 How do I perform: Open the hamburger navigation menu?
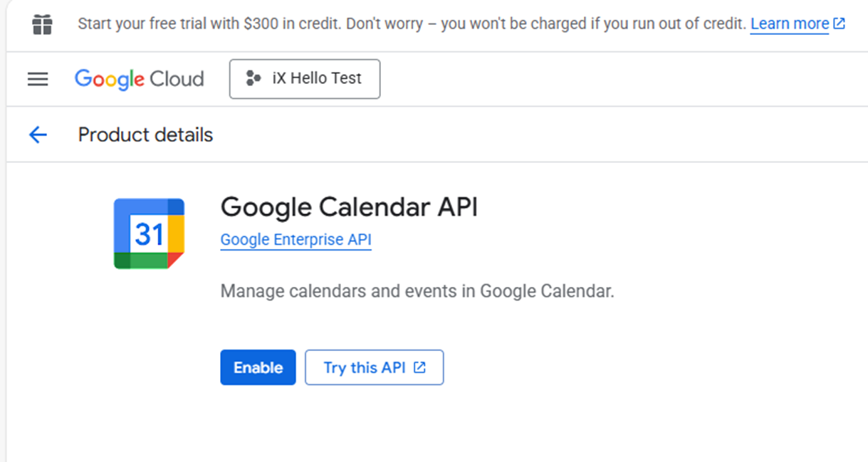click(38, 79)
